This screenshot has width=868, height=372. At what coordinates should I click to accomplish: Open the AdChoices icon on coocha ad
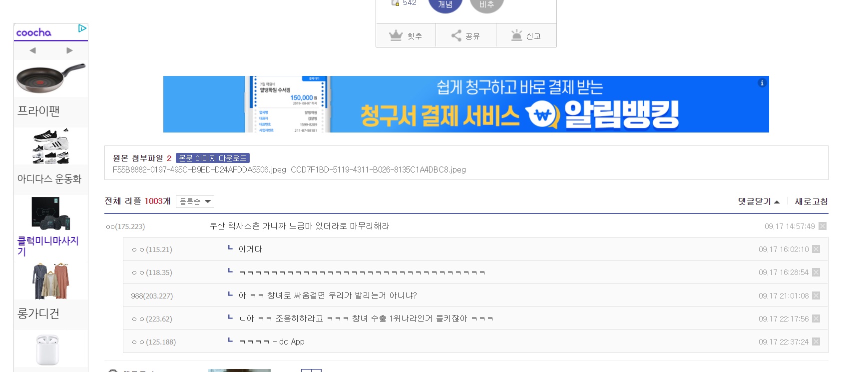coord(82,28)
